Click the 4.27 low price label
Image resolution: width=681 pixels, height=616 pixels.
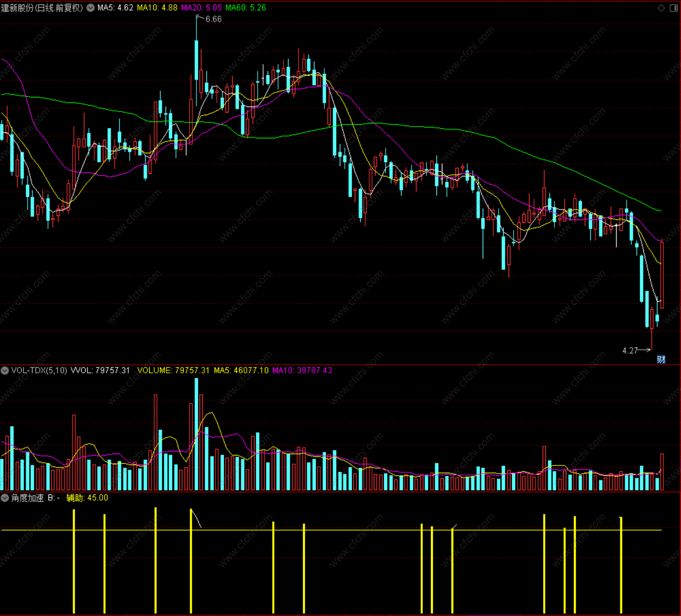point(630,351)
